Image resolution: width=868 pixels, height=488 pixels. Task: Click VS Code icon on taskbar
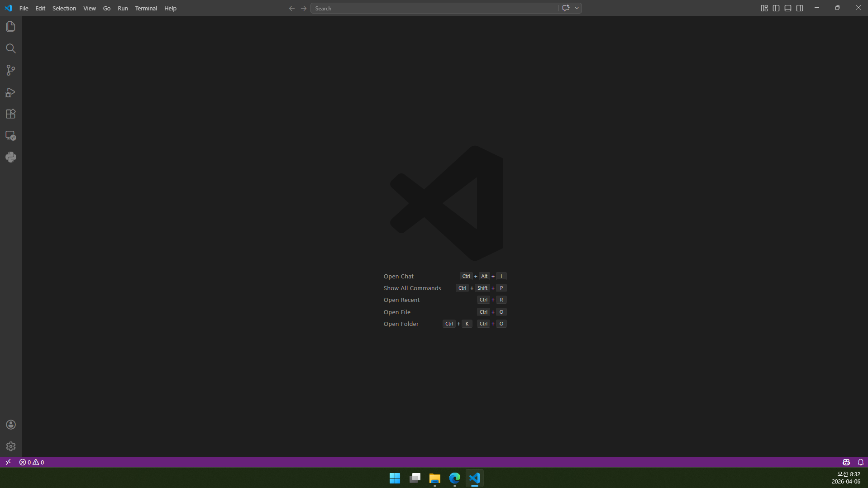[x=475, y=478]
